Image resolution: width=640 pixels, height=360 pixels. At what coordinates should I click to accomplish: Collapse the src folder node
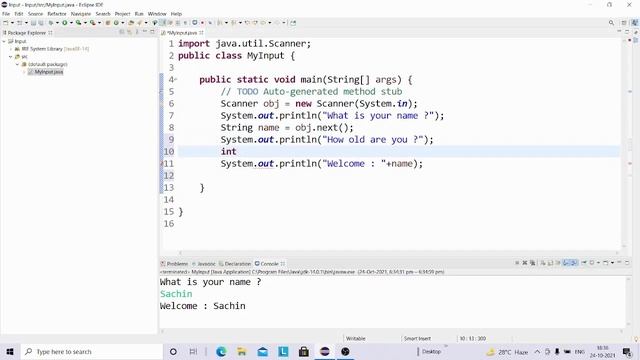click(x=11, y=57)
